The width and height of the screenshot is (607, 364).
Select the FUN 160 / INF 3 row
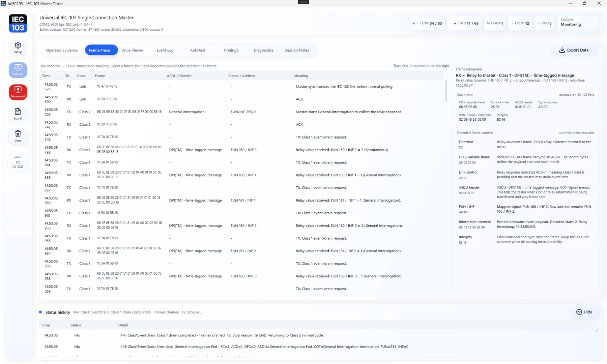243,276
